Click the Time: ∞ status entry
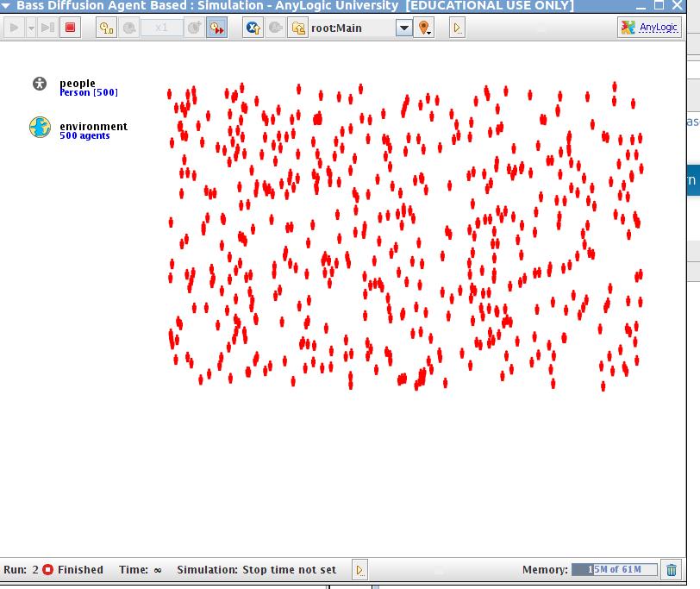 (x=141, y=570)
